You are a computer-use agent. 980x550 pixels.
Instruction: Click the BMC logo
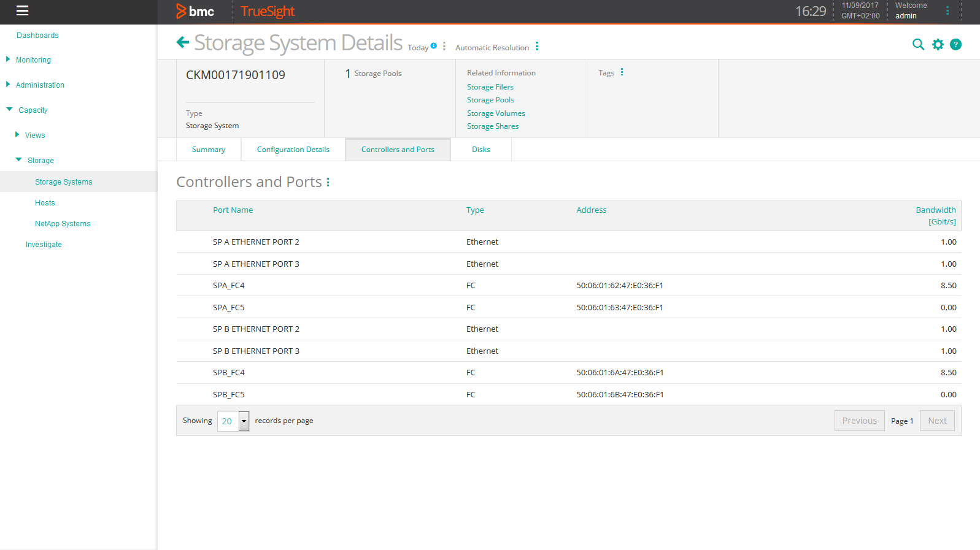pyautogui.click(x=195, y=11)
